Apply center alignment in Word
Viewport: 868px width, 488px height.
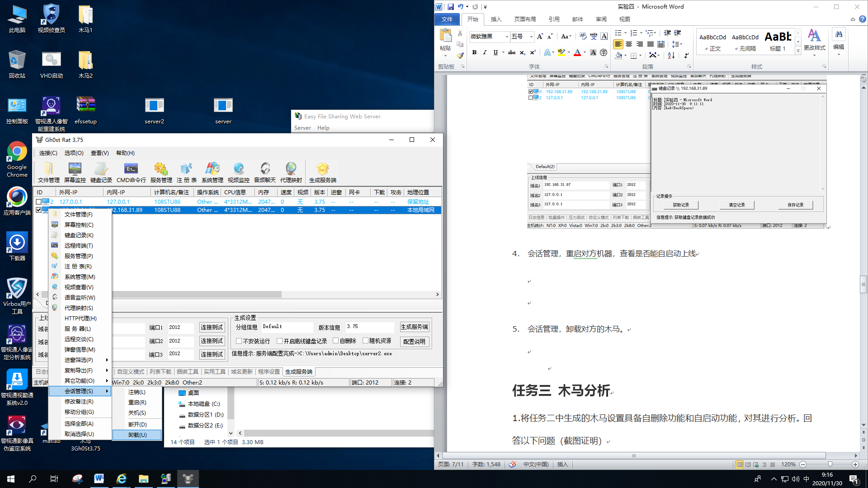(x=629, y=44)
